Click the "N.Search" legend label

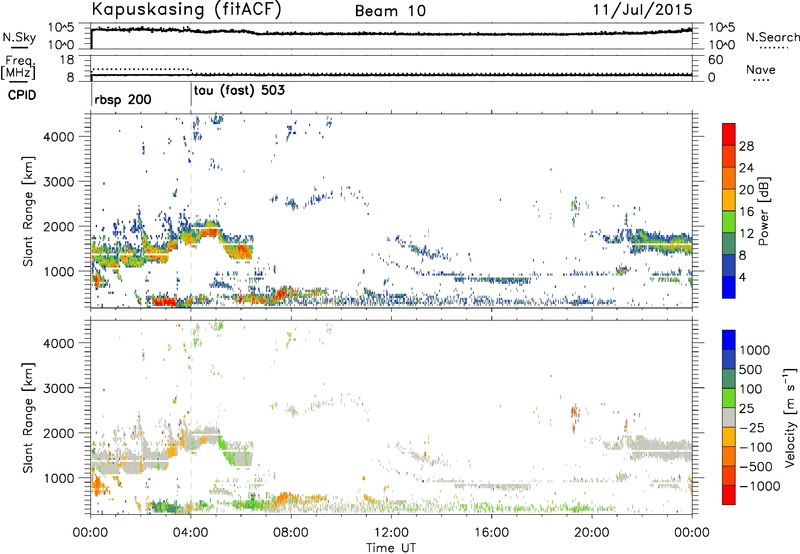(x=773, y=37)
